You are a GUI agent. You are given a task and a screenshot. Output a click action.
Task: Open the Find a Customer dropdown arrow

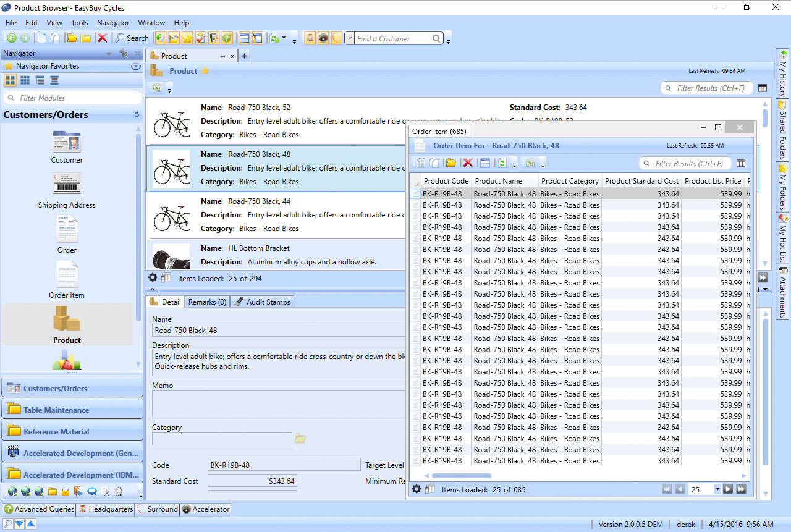[x=350, y=38]
